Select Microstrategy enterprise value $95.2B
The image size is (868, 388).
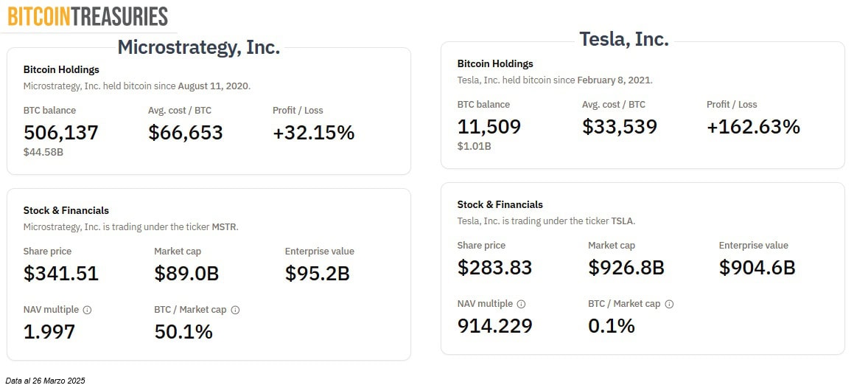[317, 274]
